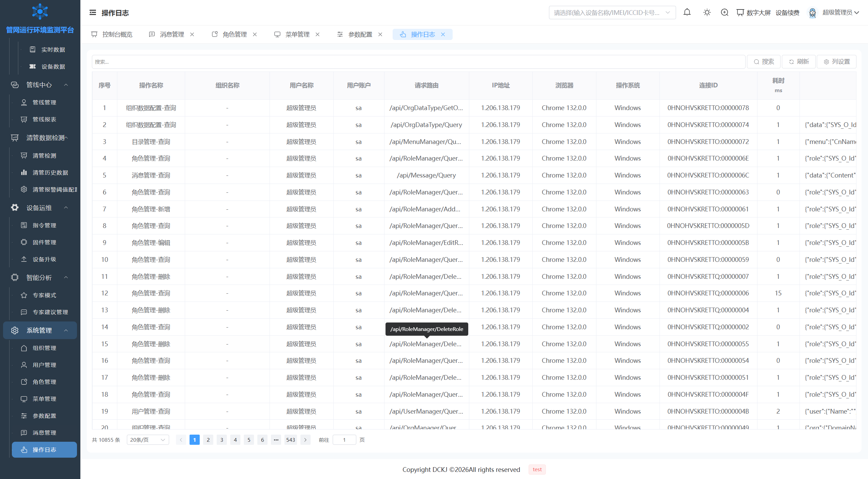The height and width of the screenshot is (479, 868).
Task: Collapse the 智能分析 menu group
Action: coord(40,277)
